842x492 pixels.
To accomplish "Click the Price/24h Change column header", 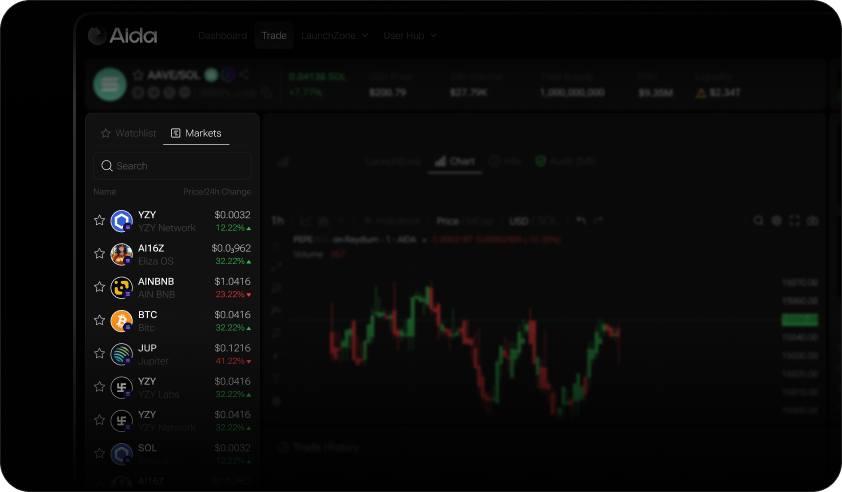I will coord(217,192).
